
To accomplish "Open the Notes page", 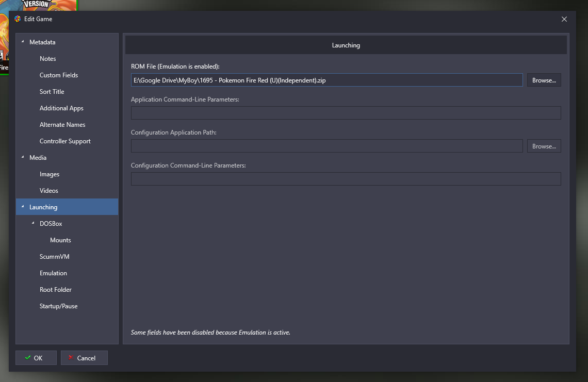I will pos(48,59).
